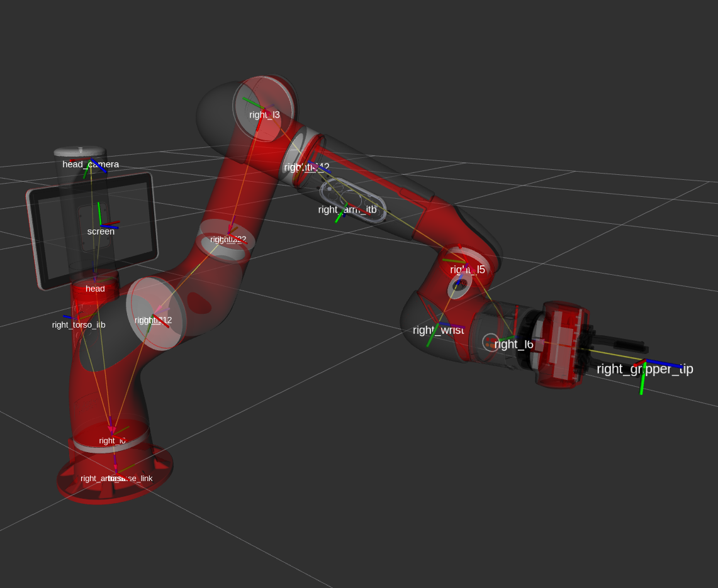The image size is (718, 588).
Task: Select the right_l5 frame label
Action: coord(468,270)
